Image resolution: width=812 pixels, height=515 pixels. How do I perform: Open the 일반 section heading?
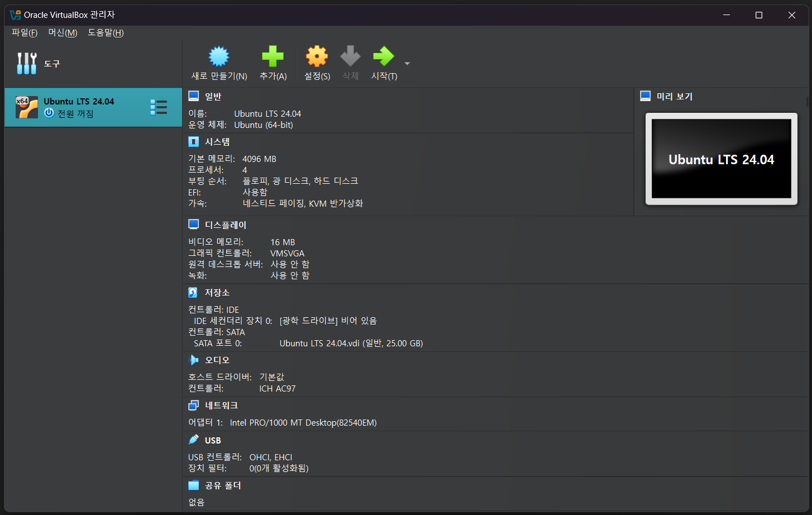tap(213, 97)
